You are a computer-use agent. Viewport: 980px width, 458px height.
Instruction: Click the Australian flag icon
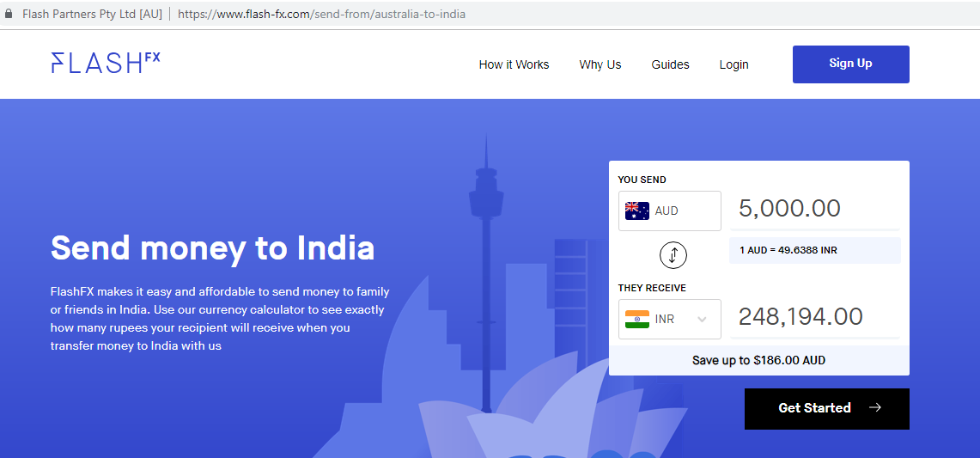coord(637,211)
